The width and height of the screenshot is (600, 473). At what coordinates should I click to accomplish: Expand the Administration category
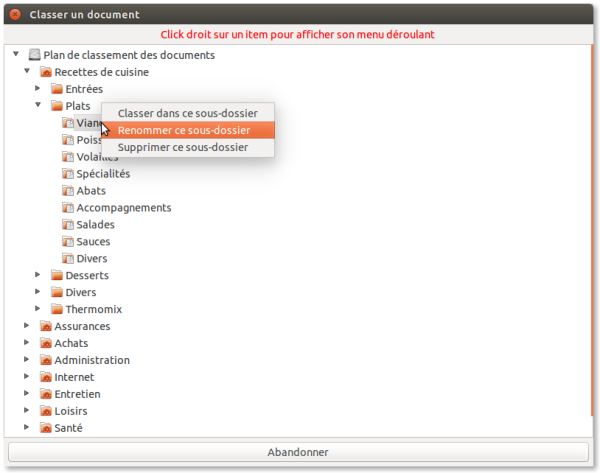coord(27,360)
